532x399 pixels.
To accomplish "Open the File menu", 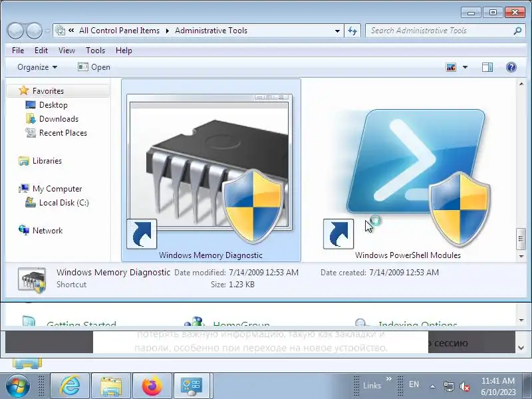I will click(18, 51).
